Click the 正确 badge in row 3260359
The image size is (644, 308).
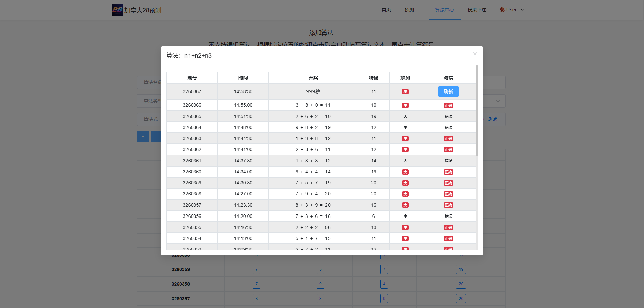448,183
